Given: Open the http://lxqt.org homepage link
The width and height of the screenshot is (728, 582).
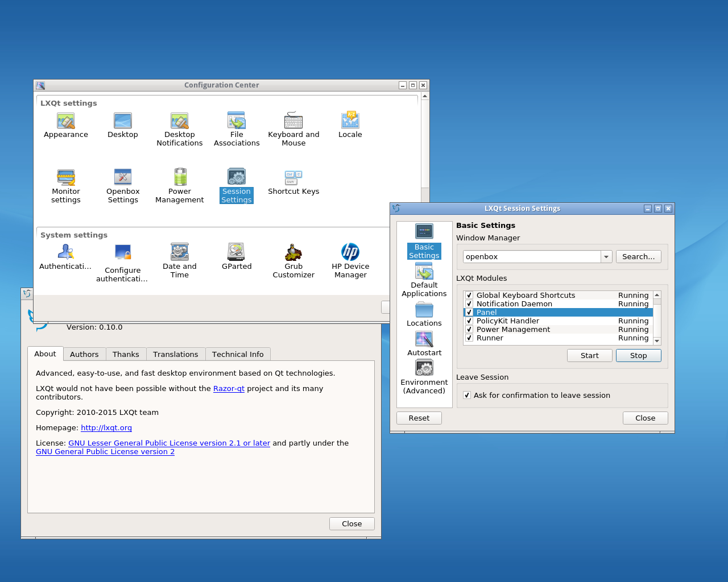Looking at the screenshot, I should [106, 428].
